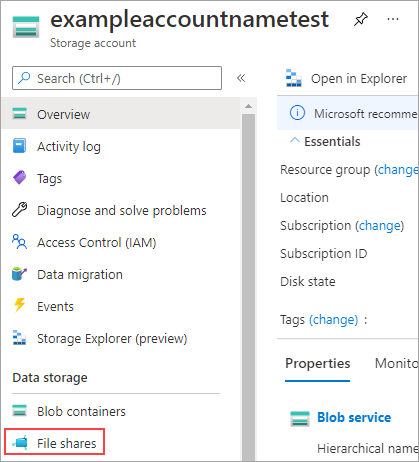Image resolution: width=419 pixels, height=462 pixels.
Task: Pin the storage account to dashboard
Action: [x=361, y=19]
